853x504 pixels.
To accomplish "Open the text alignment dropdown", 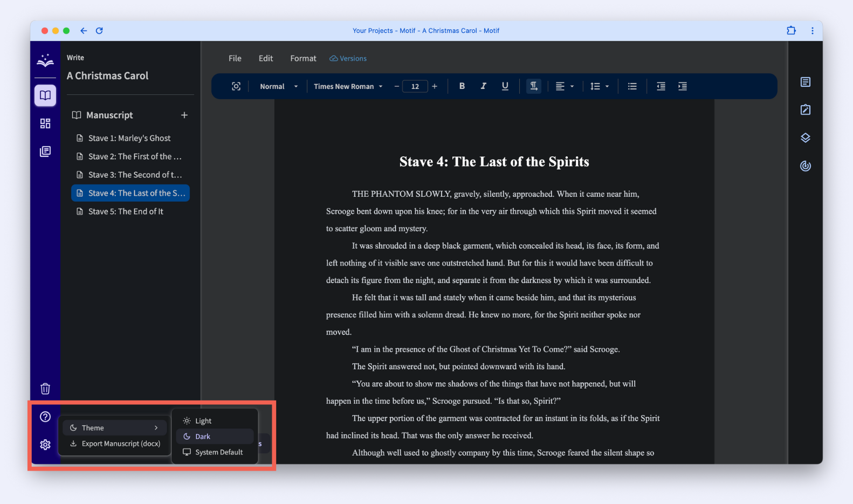I will click(x=565, y=86).
